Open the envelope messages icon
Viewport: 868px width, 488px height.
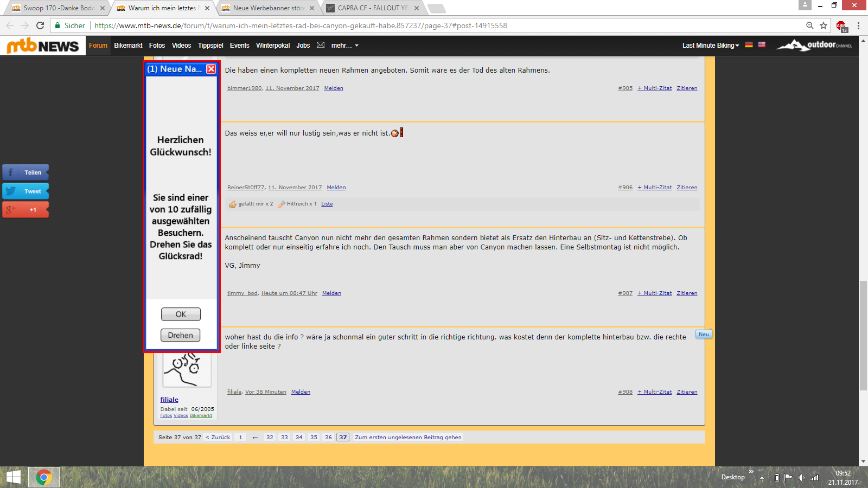[x=321, y=45]
